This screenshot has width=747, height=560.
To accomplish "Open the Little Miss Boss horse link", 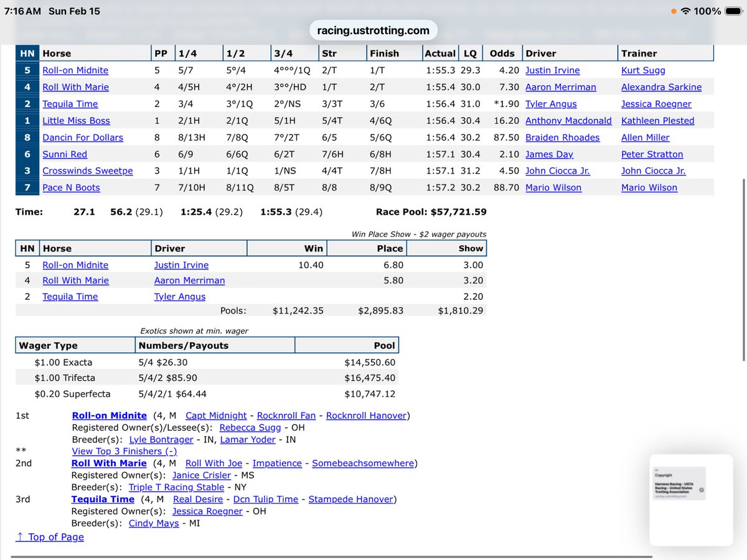I will coord(76,121).
